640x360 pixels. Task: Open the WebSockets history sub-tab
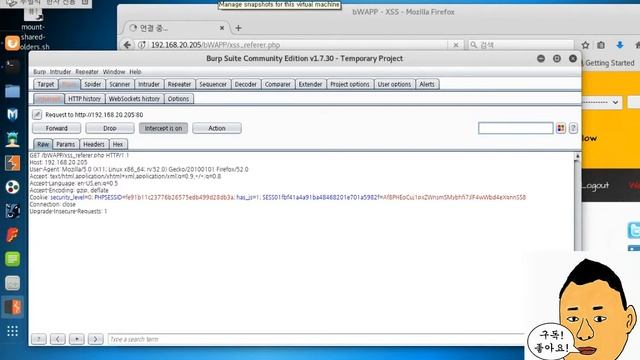[134, 99]
